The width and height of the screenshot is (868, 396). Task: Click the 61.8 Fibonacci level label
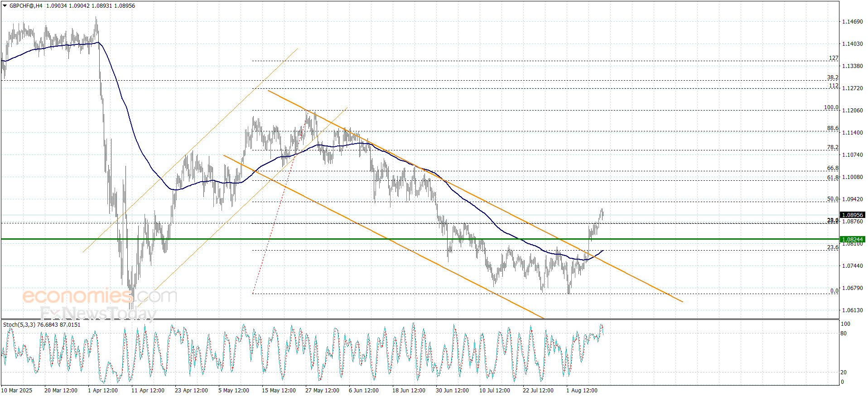[833, 178]
